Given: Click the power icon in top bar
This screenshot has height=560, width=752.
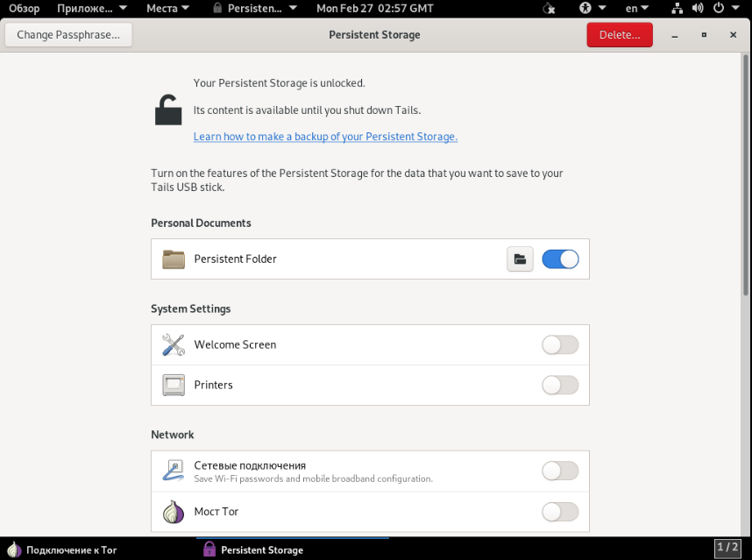Looking at the screenshot, I should pos(719,9).
